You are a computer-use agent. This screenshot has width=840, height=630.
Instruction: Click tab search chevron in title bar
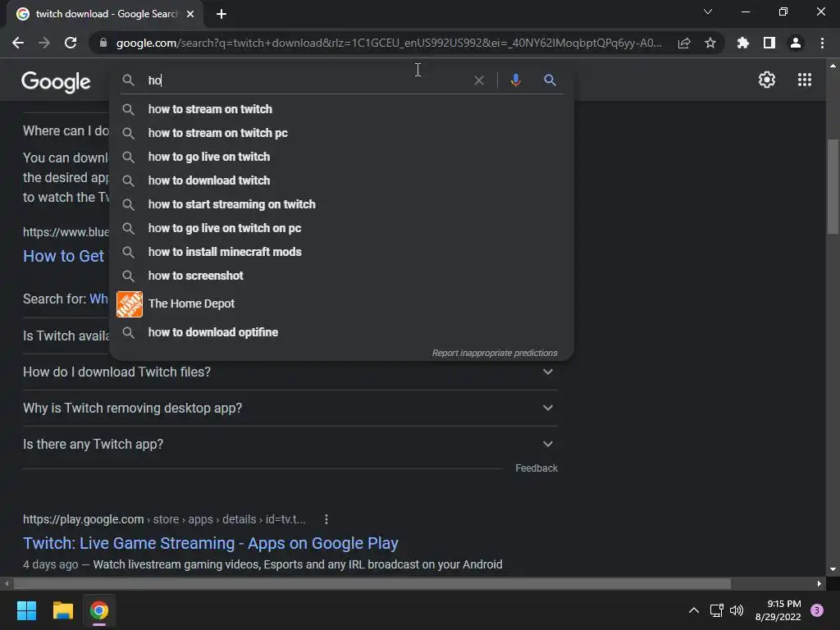pyautogui.click(x=708, y=11)
